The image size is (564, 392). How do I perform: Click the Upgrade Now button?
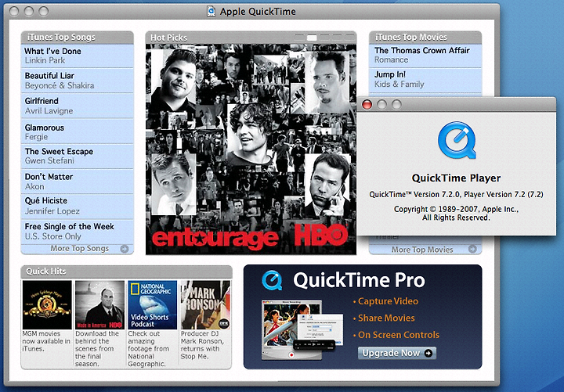396,353
